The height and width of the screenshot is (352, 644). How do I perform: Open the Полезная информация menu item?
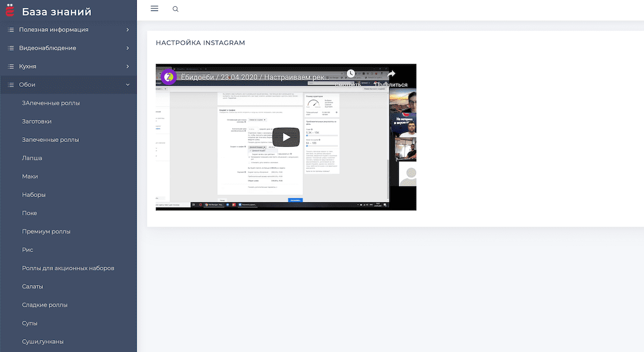pyautogui.click(x=68, y=30)
